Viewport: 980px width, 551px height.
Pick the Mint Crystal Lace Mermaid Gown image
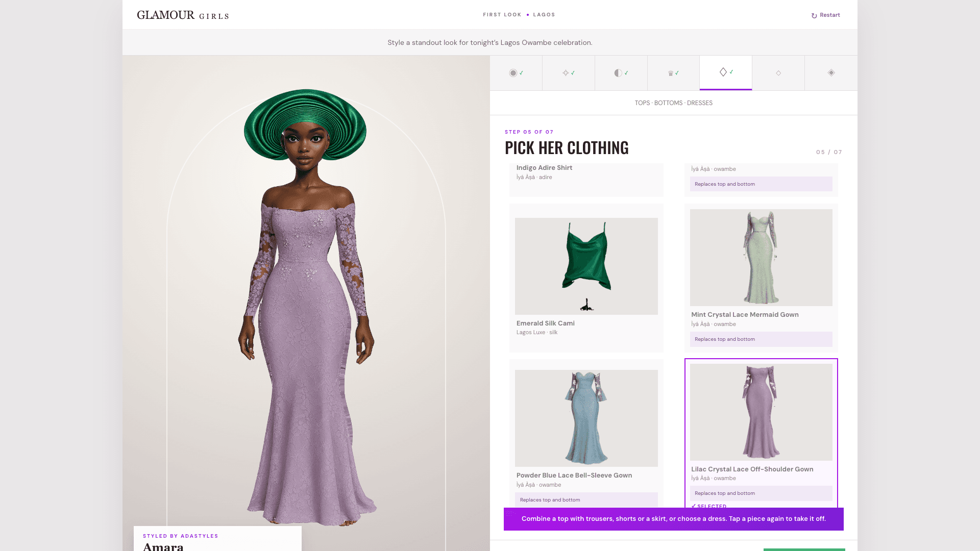[x=761, y=258]
